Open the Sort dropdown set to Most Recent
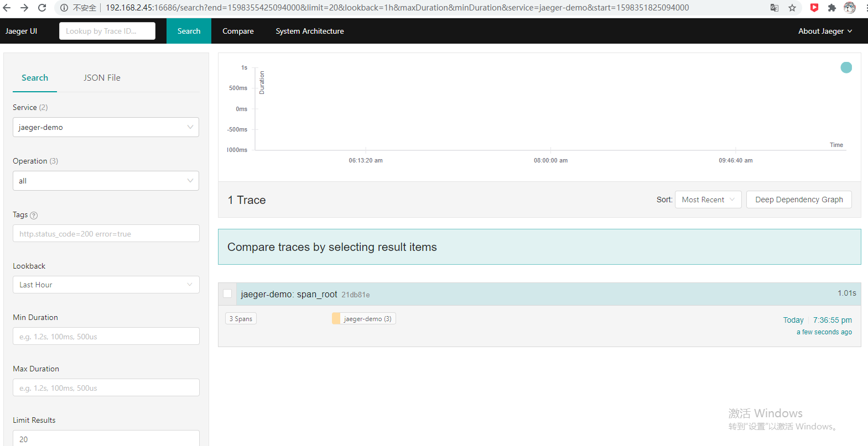The width and height of the screenshot is (868, 446). (x=708, y=200)
